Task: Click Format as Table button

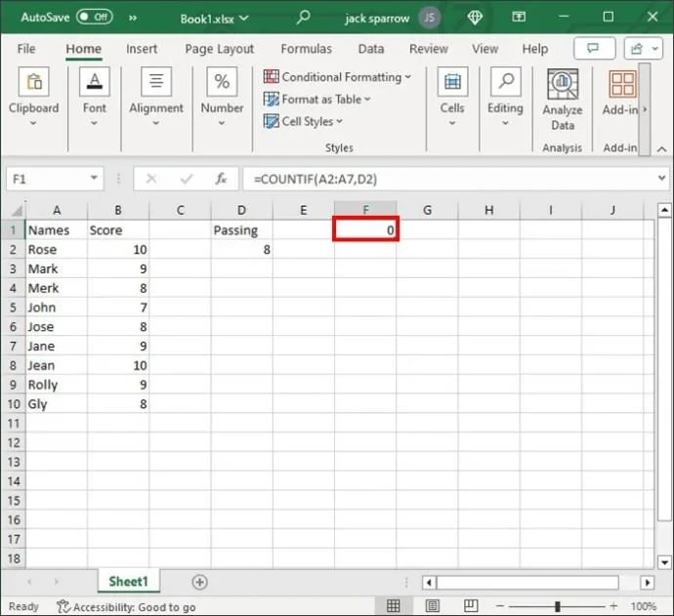Action: click(x=317, y=99)
